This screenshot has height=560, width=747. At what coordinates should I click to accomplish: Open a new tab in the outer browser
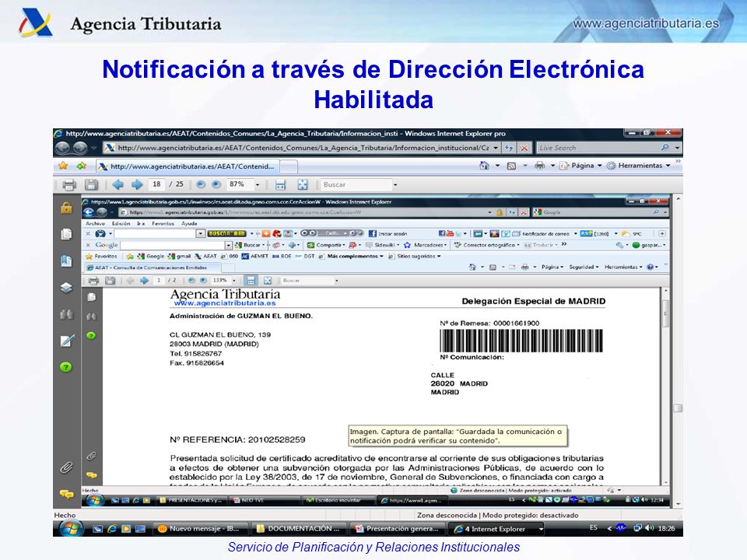(289, 166)
